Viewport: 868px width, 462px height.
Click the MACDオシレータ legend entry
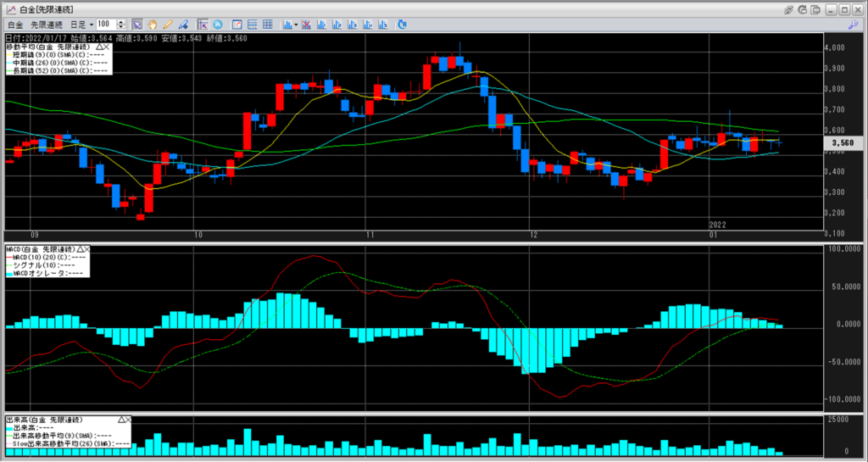(x=46, y=273)
